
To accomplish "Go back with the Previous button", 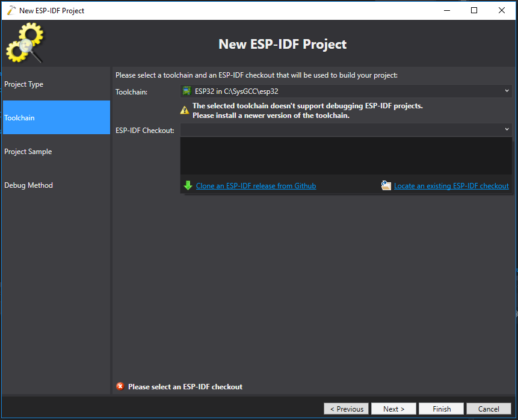I will click(346, 409).
